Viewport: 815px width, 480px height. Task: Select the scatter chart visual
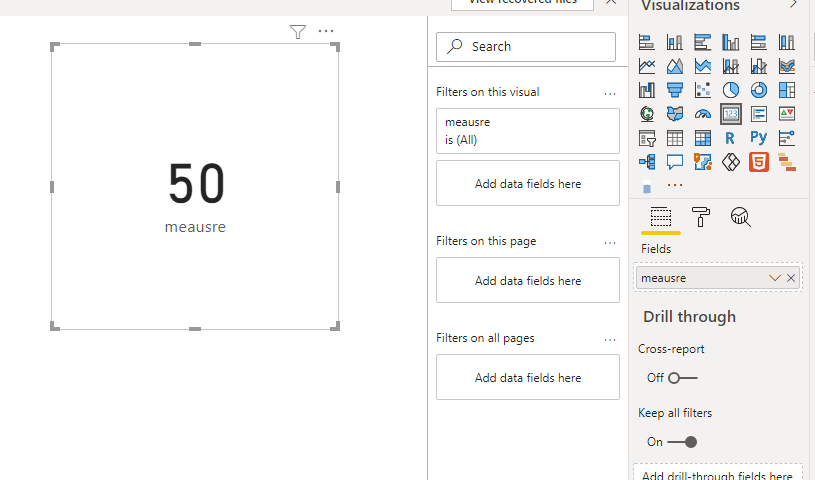(x=703, y=90)
